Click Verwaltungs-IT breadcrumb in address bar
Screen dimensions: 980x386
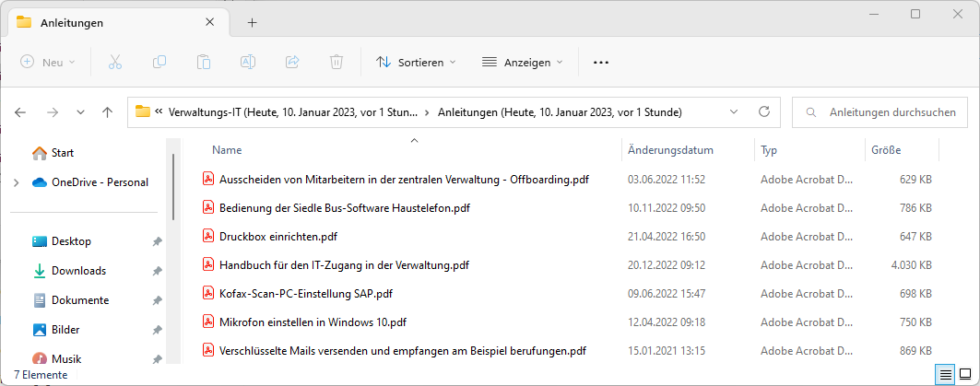(x=293, y=112)
